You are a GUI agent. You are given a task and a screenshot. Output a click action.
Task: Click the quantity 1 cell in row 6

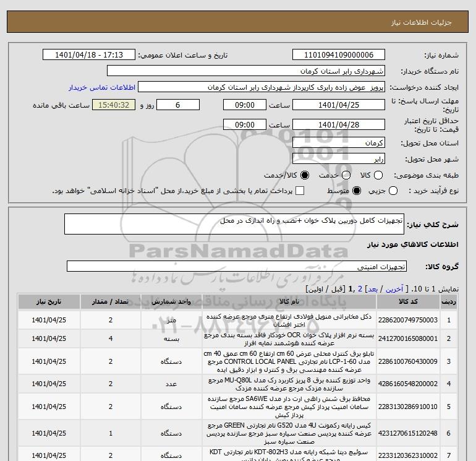click(111, 433)
